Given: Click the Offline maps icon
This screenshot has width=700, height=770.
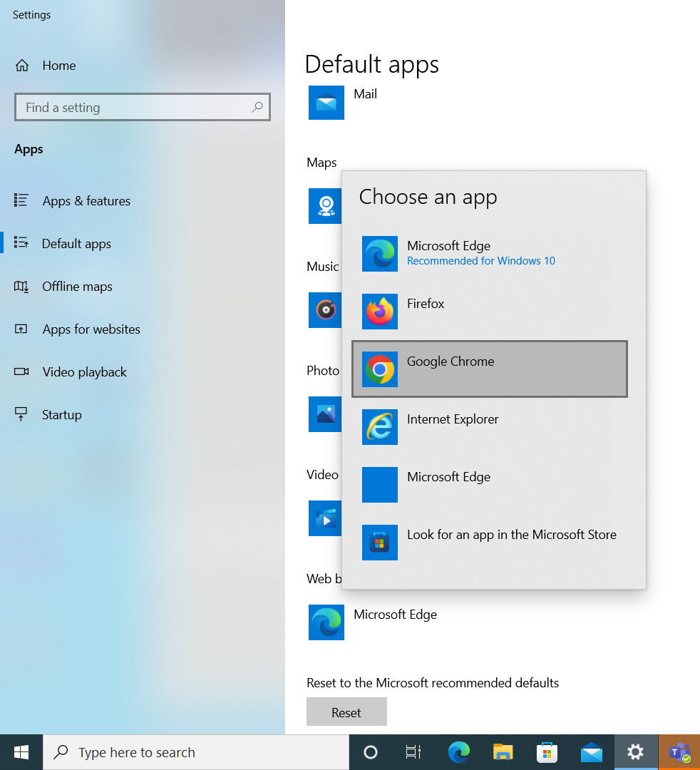Looking at the screenshot, I should tap(21, 287).
